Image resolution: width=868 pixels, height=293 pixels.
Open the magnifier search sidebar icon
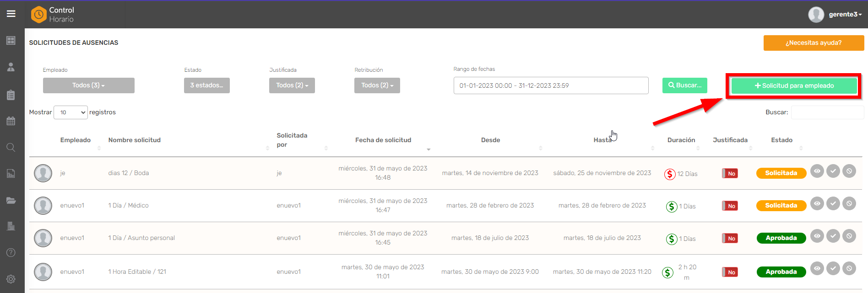point(11,147)
